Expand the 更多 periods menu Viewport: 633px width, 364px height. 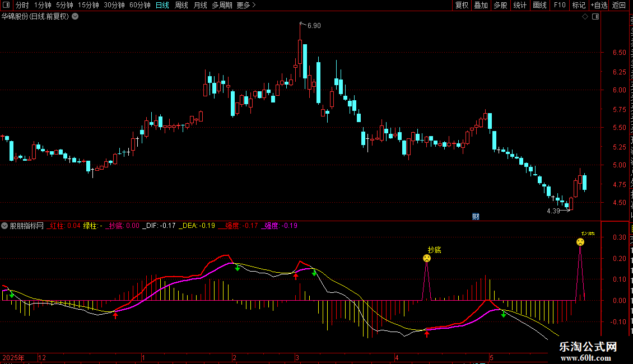246,5
